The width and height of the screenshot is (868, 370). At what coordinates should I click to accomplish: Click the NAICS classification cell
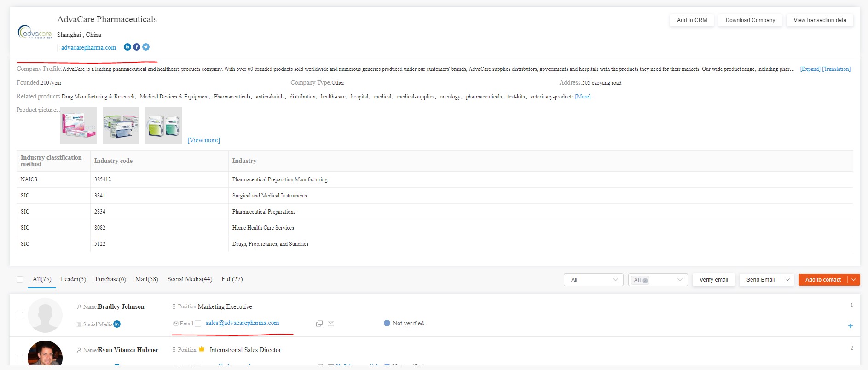coord(53,179)
